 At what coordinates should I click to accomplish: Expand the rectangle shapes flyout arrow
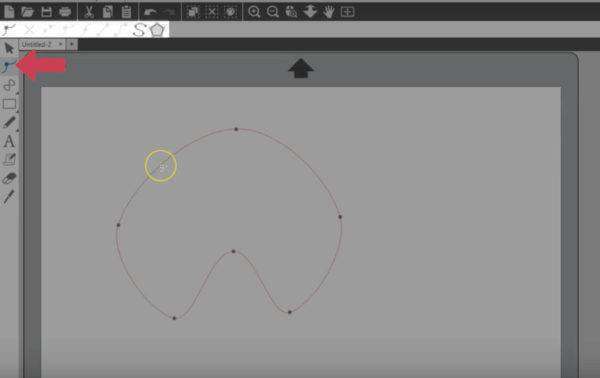17,111
